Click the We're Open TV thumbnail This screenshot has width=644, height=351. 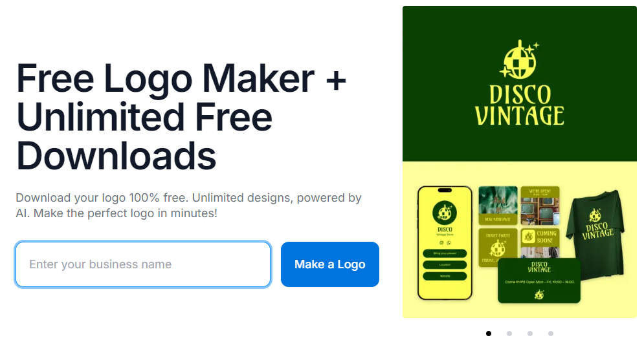[540, 206]
